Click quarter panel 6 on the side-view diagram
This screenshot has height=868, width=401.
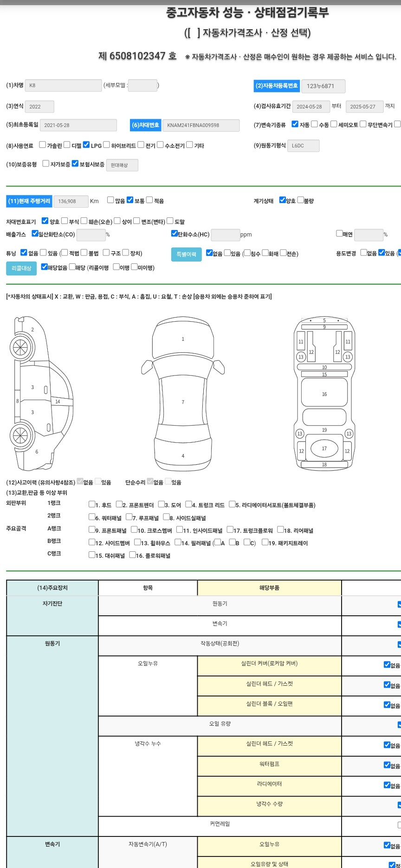37,451
